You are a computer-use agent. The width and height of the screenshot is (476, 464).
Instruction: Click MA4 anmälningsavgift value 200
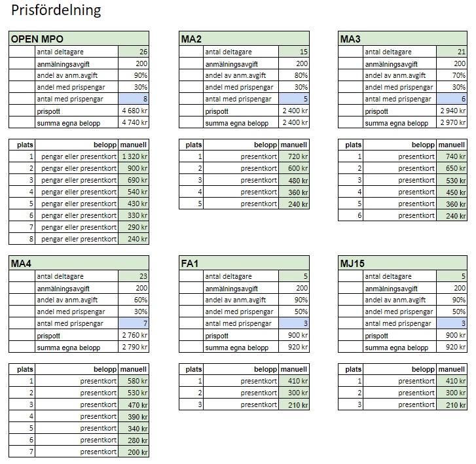pyautogui.click(x=134, y=288)
